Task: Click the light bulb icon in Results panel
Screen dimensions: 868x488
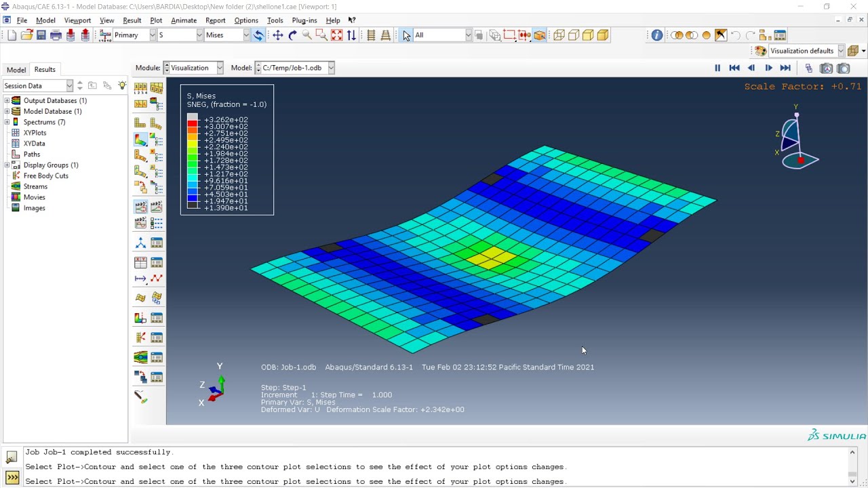Action: pyautogui.click(x=122, y=85)
